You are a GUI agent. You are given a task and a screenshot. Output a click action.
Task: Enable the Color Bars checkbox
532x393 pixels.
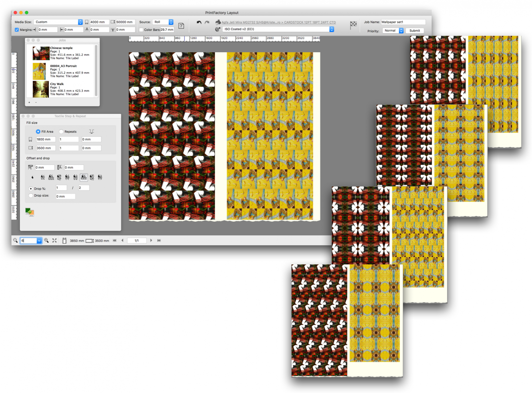tap(141, 30)
